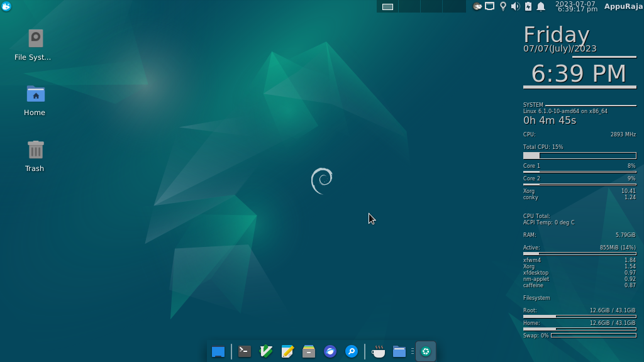Open the blue folder launcher in dock
The height and width of the screenshot is (362, 644).
[399, 351]
